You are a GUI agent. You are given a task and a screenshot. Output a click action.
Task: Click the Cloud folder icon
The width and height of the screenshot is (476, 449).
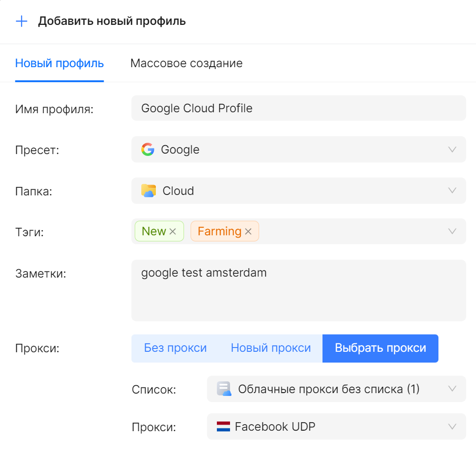click(x=148, y=191)
